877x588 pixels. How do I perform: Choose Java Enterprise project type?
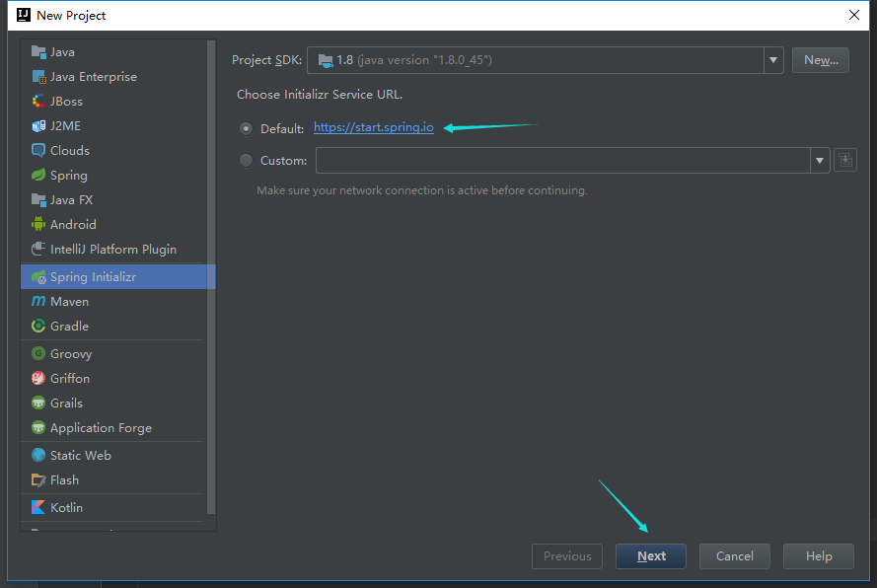tap(112, 77)
